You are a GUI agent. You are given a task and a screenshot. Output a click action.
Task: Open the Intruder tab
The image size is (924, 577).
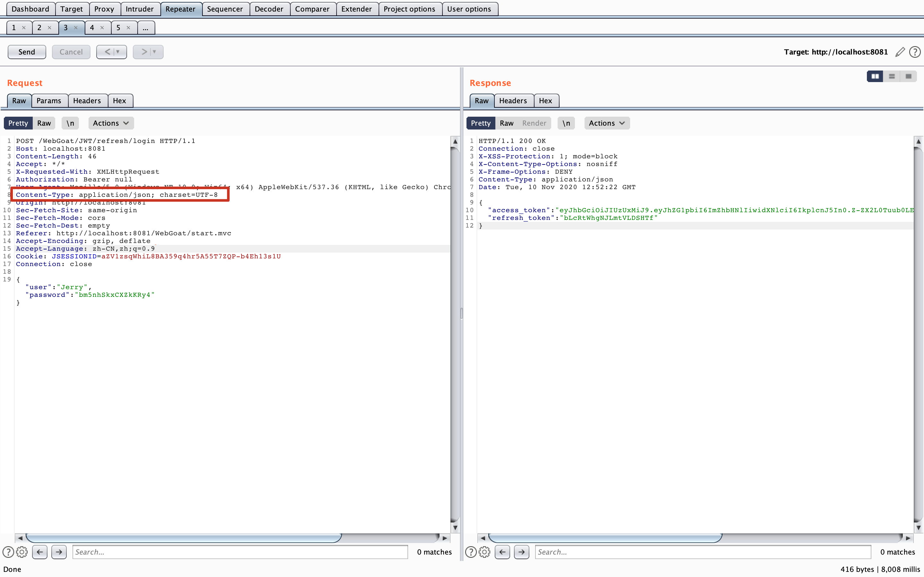139,9
